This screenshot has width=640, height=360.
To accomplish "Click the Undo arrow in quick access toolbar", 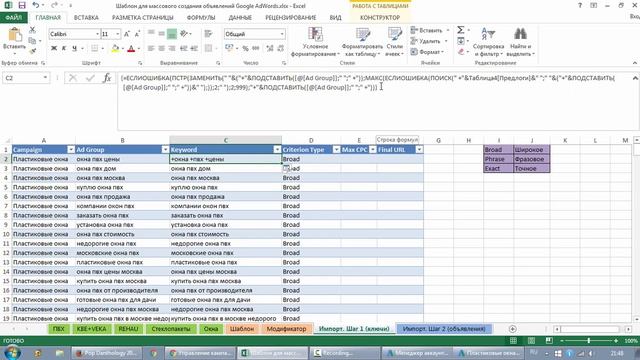I will (36, 5).
